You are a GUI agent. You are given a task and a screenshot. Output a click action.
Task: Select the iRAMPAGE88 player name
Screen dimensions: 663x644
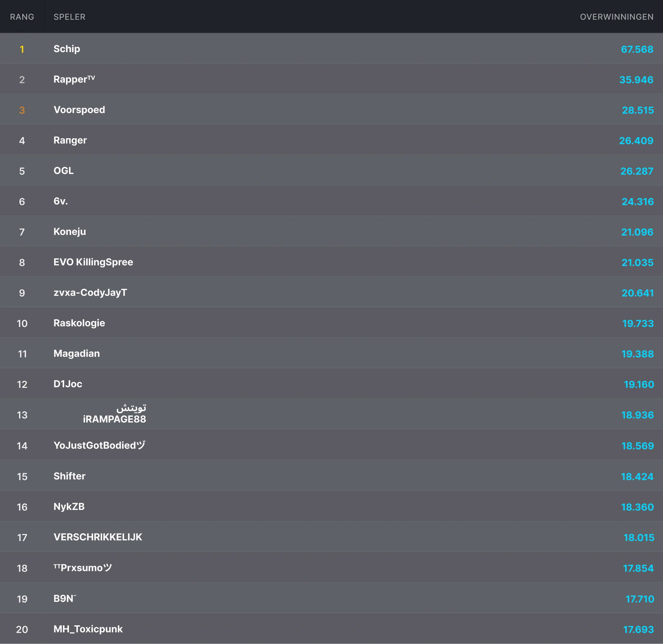click(x=115, y=419)
